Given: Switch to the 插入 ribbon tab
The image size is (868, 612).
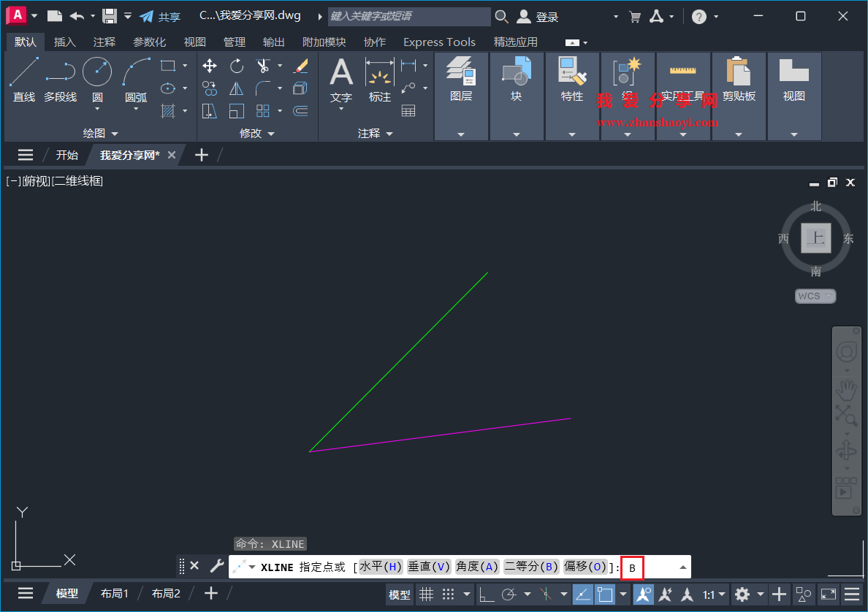Looking at the screenshot, I should pos(64,42).
